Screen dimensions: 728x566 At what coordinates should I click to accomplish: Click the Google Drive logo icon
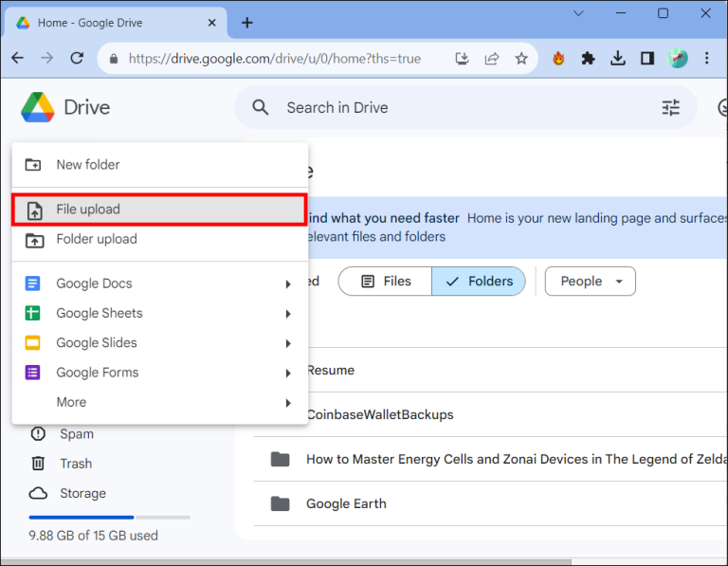[x=38, y=107]
